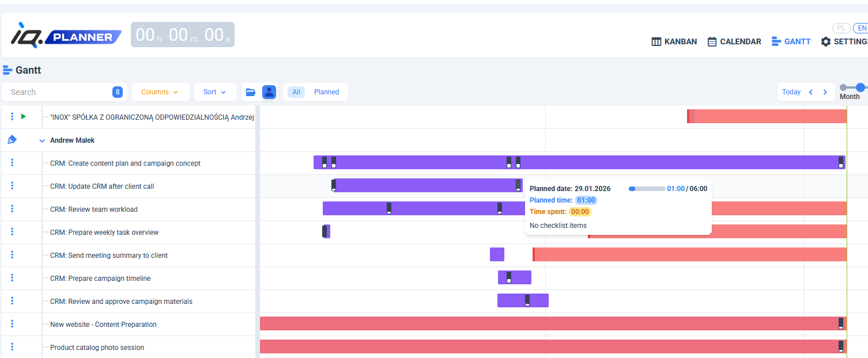Image resolution: width=868 pixels, height=358 pixels.
Task: Click the pin icon beside Andrew Malek
Action: 12,140
